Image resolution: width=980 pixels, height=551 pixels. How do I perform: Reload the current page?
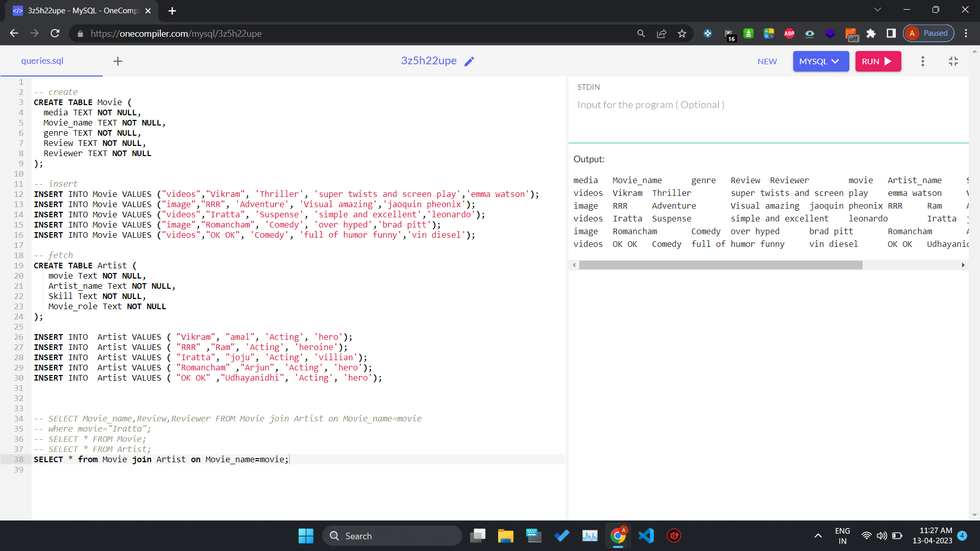(55, 34)
